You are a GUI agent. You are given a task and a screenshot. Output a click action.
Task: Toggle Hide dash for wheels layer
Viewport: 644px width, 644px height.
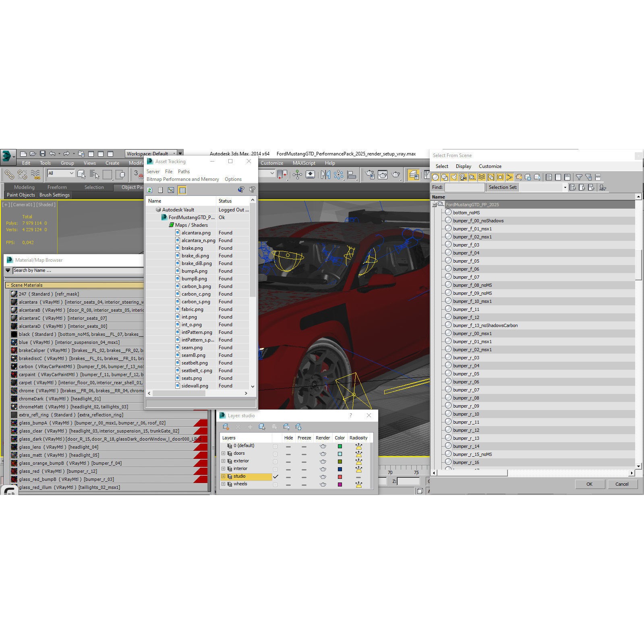288,485
